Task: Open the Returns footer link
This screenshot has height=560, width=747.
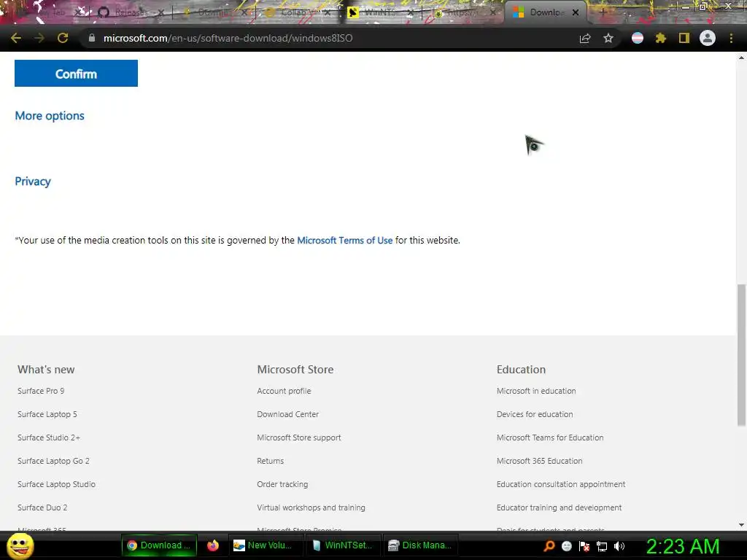Action: [271, 461]
